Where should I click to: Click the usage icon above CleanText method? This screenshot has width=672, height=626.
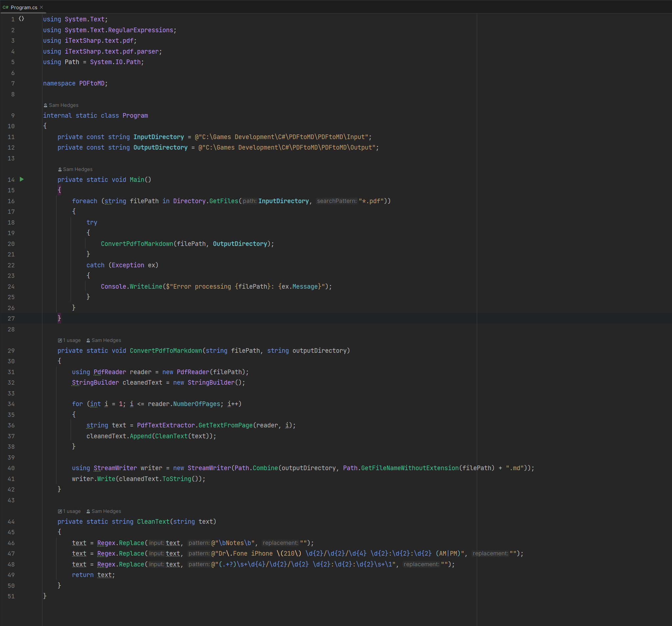click(60, 512)
